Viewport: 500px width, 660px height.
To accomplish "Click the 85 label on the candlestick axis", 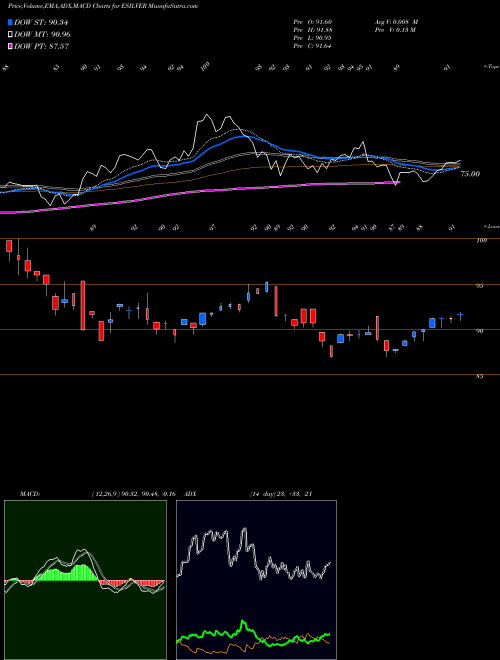I will pyautogui.click(x=479, y=377).
